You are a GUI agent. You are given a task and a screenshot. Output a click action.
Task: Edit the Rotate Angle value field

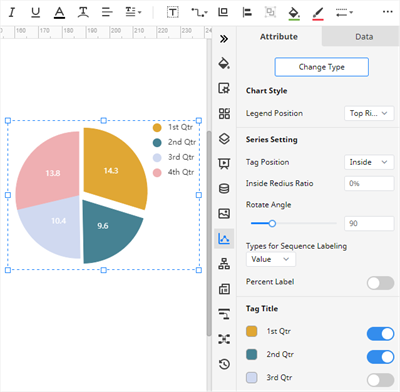click(369, 223)
